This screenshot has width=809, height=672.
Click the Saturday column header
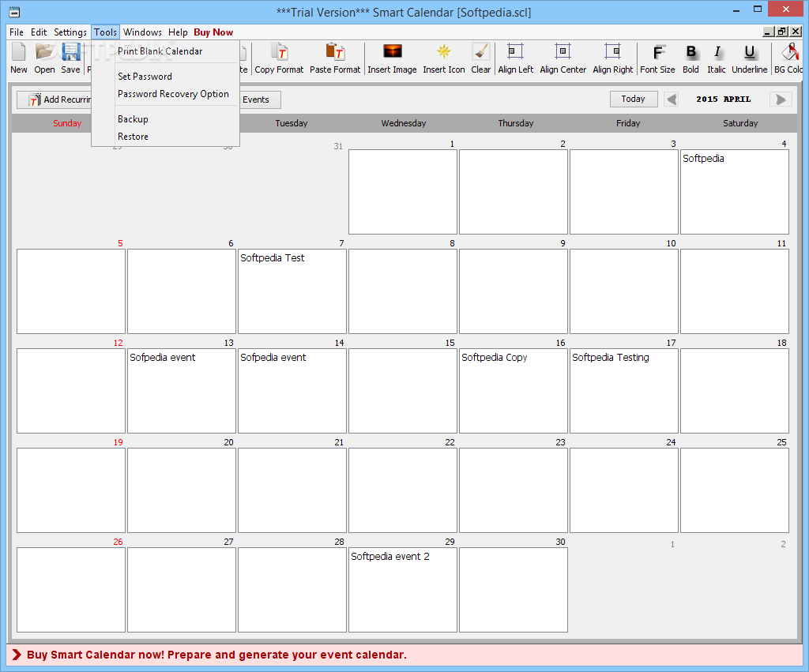pyautogui.click(x=740, y=123)
